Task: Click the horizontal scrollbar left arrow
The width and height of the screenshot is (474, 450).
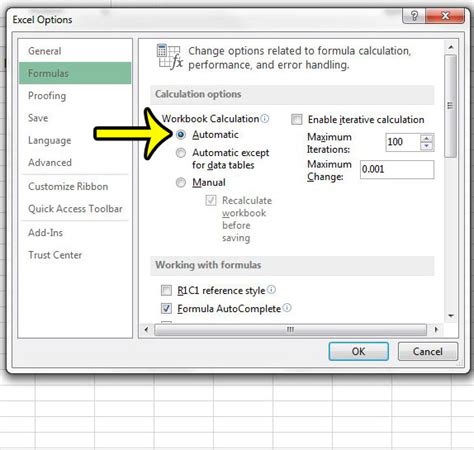Action: tap(147, 330)
